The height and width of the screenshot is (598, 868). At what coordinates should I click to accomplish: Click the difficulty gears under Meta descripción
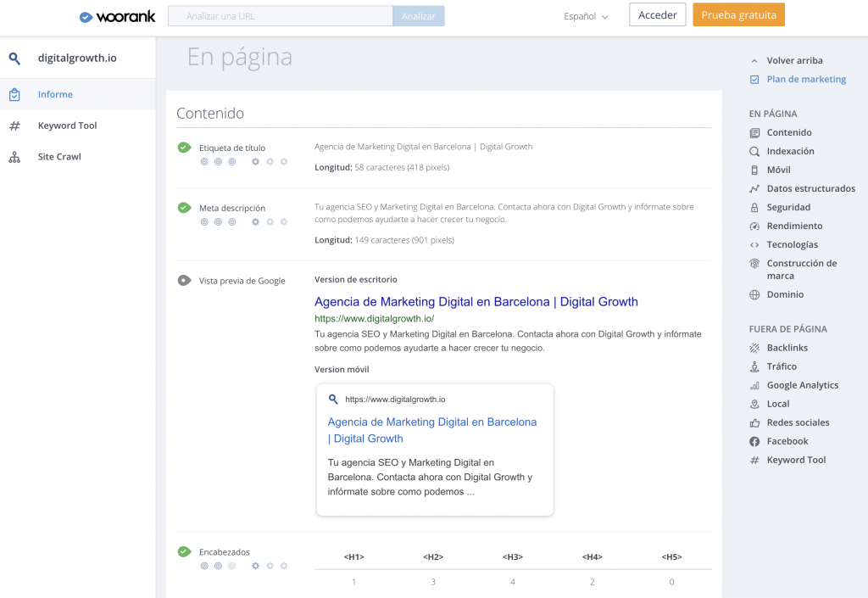[x=270, y=222]
